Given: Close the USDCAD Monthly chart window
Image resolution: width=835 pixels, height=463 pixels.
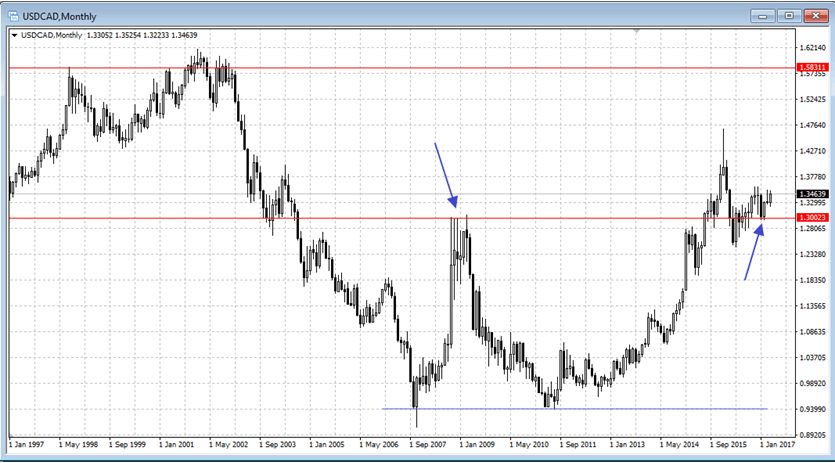Looking at the screenshot, I should point(815,15).
